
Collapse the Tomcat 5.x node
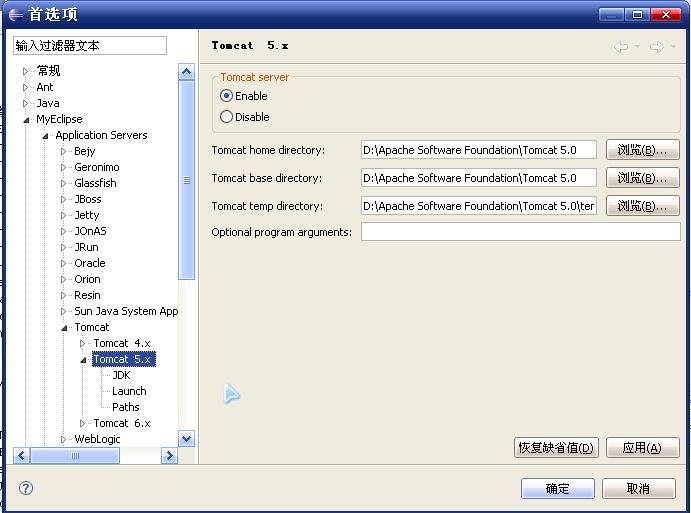click(x=83, y=360)
